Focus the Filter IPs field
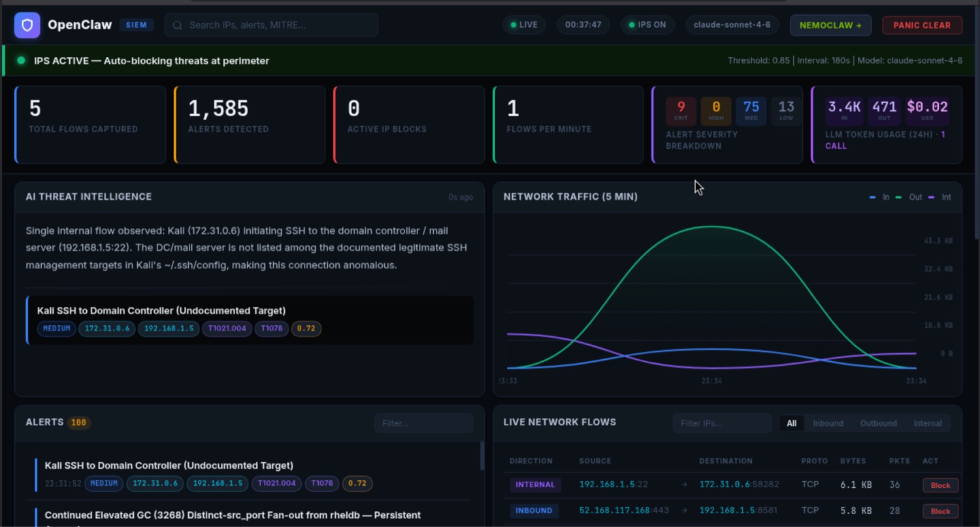Screen dimensions: 980x527 [x=722, y=423]
